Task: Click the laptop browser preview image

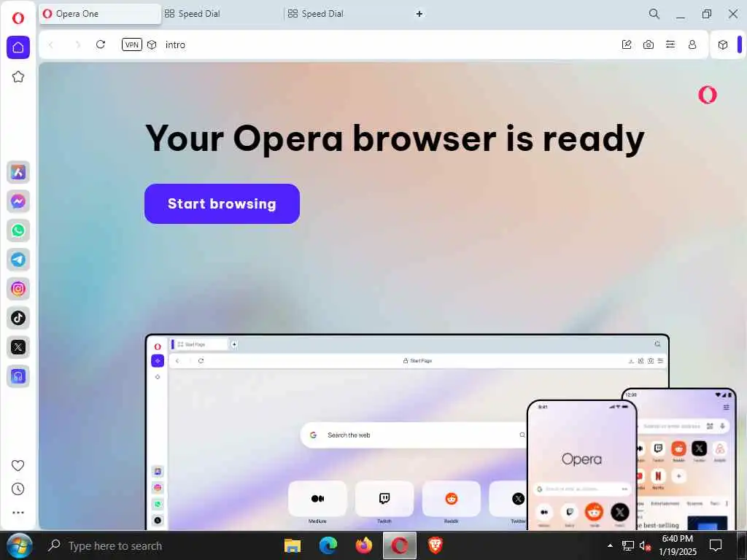Action: coord(407,432)
